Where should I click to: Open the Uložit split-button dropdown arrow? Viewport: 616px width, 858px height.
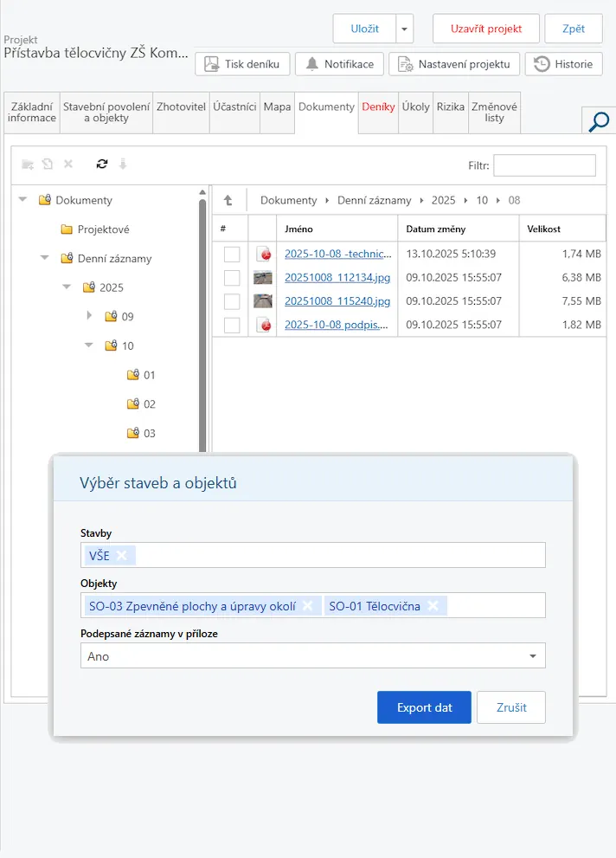(x=405, y=29)
